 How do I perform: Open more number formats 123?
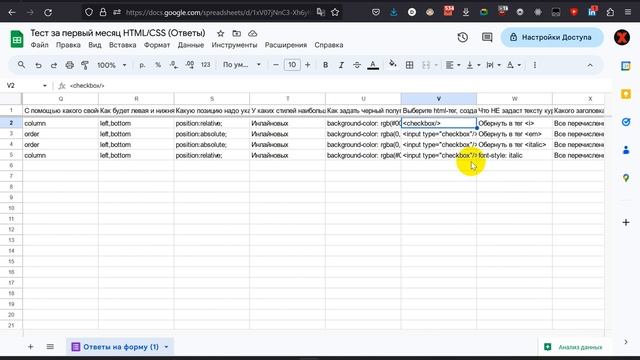(x=206, y=65)
